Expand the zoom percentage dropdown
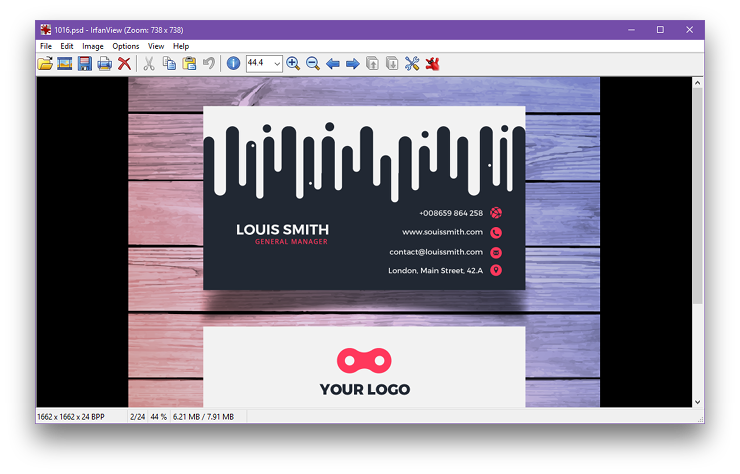This screenshot has height=474, width=740. pyautogui.click(x=277, y=64)
